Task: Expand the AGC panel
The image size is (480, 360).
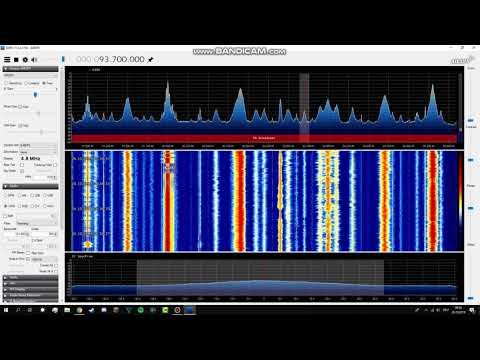Action: point(31,283)
